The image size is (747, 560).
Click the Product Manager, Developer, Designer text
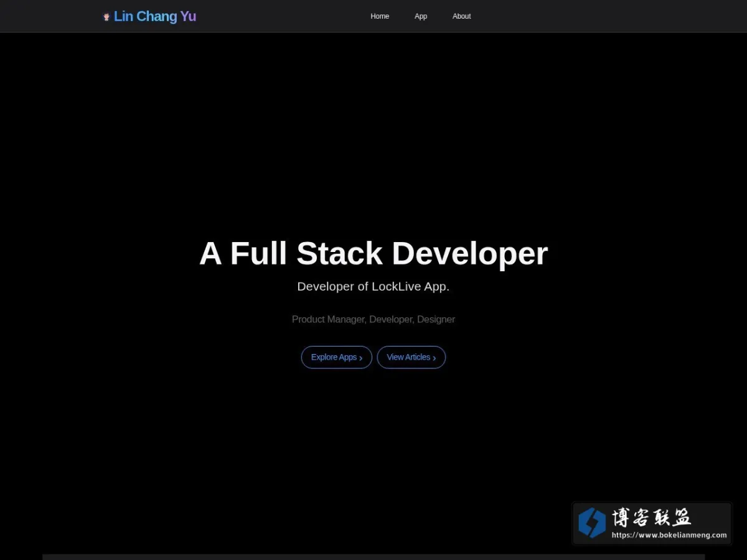click(x=374, y=319)
